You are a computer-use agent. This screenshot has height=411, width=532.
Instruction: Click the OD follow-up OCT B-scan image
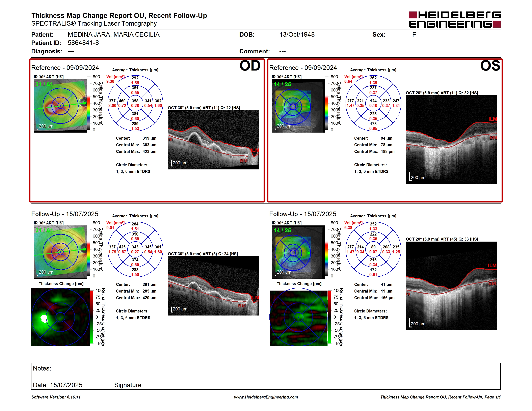[214, 286]
